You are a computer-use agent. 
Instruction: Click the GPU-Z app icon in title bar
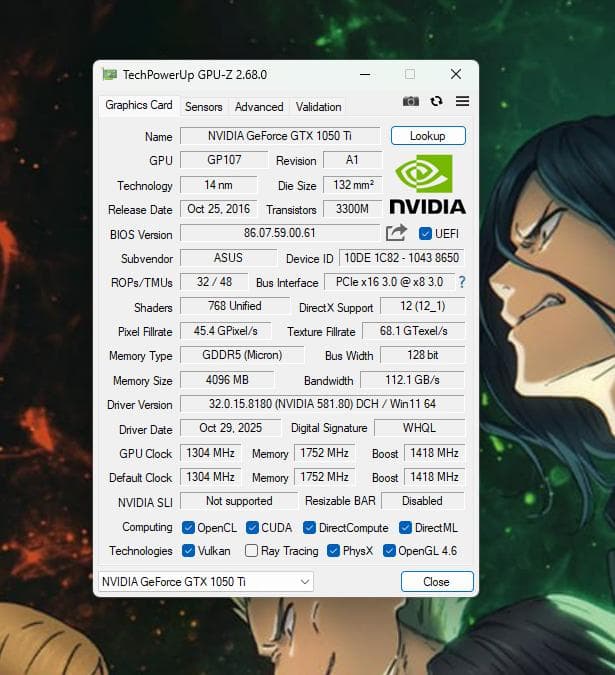[x=109, y=74]
